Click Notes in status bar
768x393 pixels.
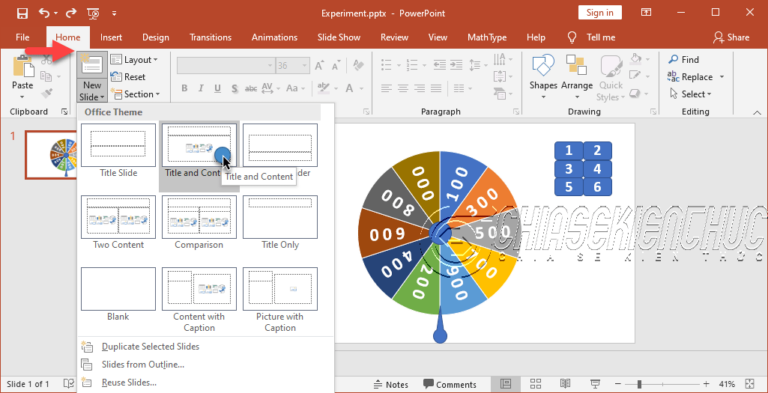pos(391,384)
